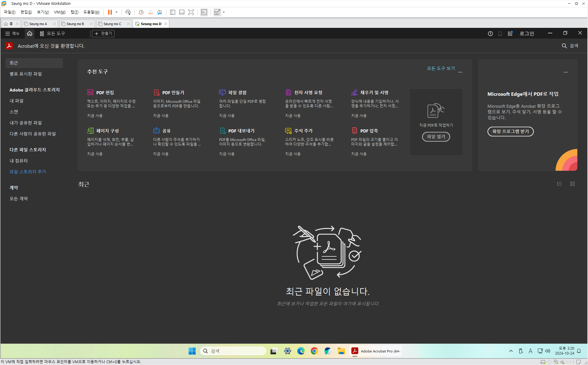Viewport: 588px width, 365px height.
Task: Click the 파일 열기 button
Action: [x=436, y=137]
